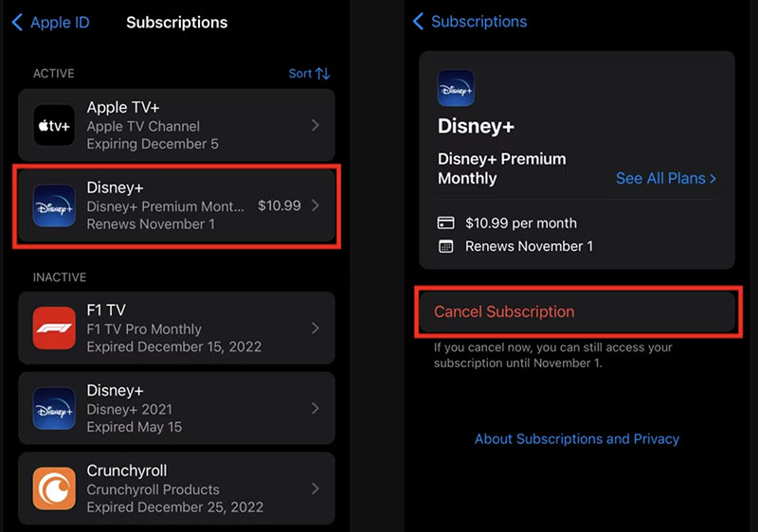Tap the expired Disney+ 2021 icon
The width and height of the screenshot is (758, 532).
[54, 408]
